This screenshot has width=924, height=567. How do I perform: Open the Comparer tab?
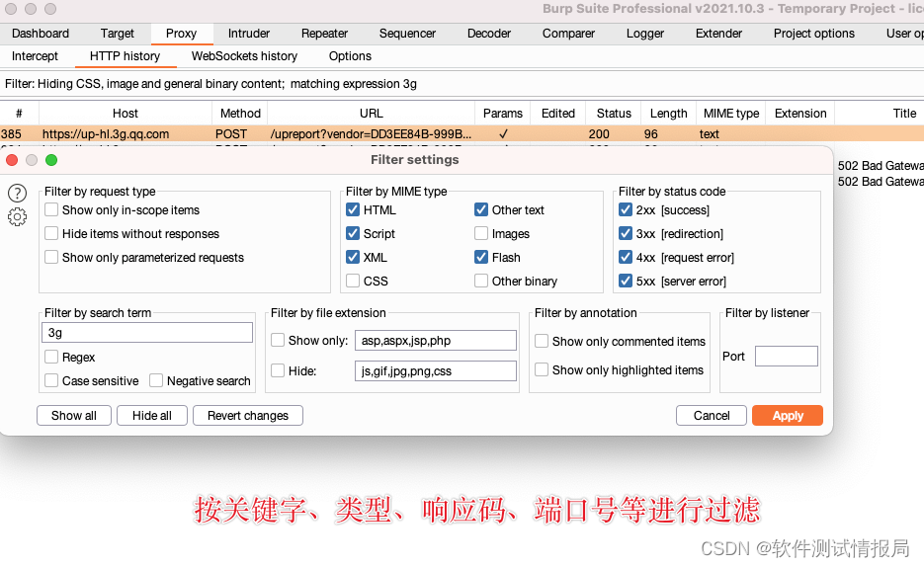568,34
